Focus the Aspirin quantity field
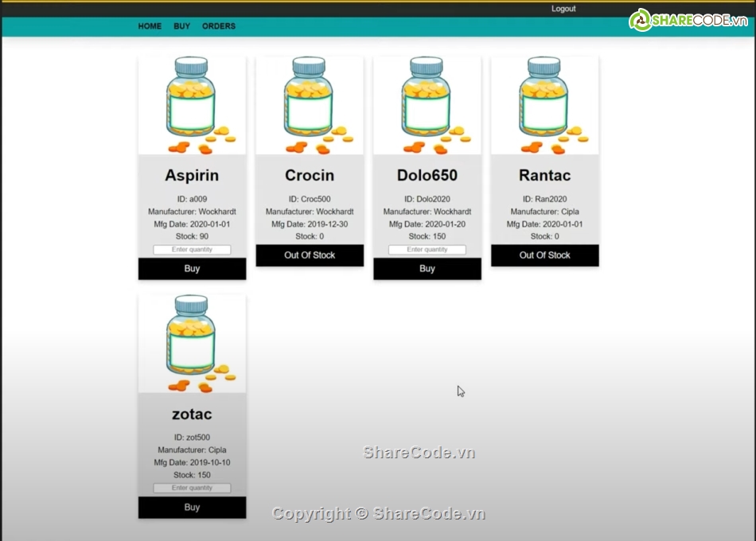Viewport: 756px width, 541px height. coord(192,250)
